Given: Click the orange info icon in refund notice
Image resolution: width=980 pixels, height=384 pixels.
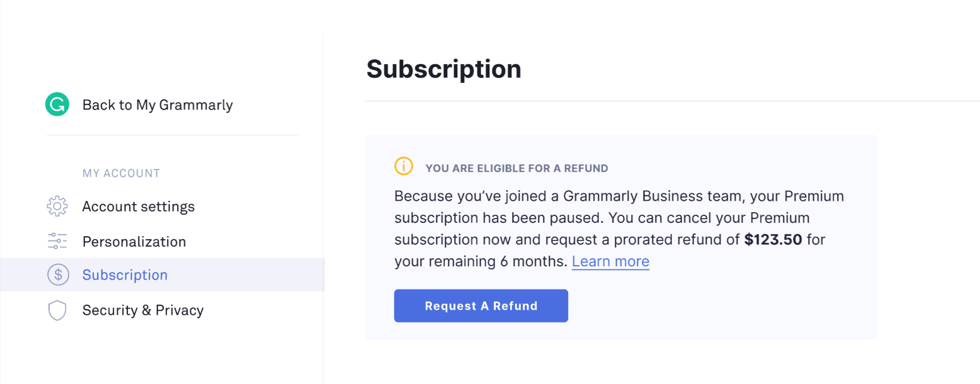Looking at the screenshot, I should pos(403,166).
